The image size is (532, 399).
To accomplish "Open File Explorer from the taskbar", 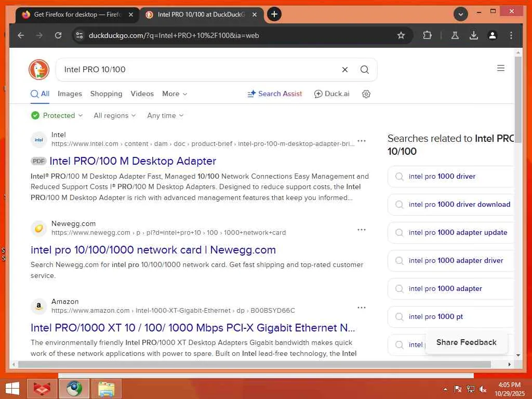I will point(106,389).
